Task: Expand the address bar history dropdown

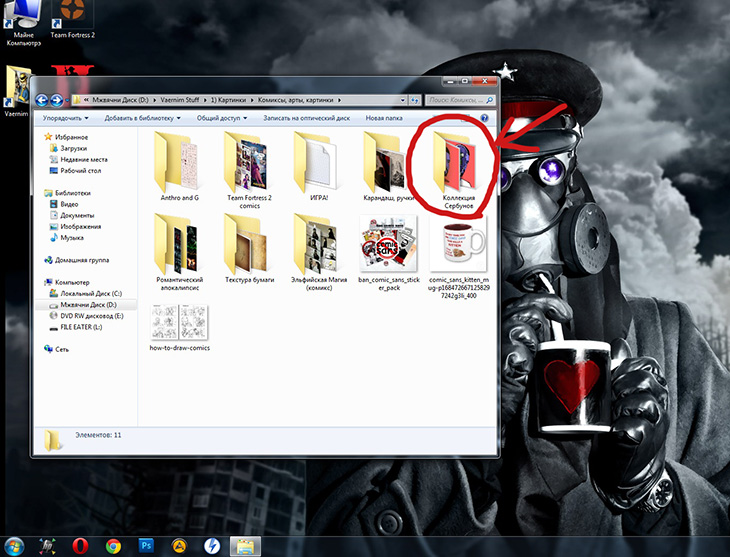Action: point(403,100)
